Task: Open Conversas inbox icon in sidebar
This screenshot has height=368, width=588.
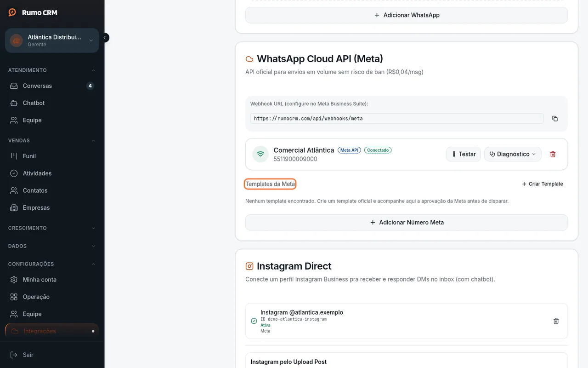Action: pyautogui.click(x=14, y=86)
